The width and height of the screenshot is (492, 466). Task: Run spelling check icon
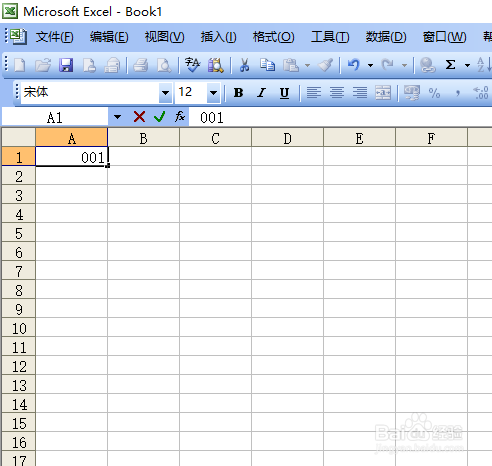(x=193, y=65)
